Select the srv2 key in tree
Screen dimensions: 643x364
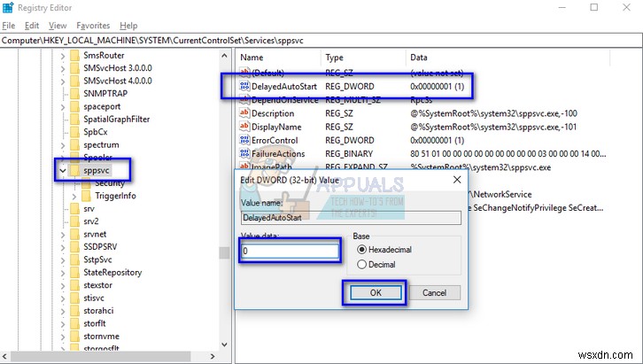pos(91,221)
